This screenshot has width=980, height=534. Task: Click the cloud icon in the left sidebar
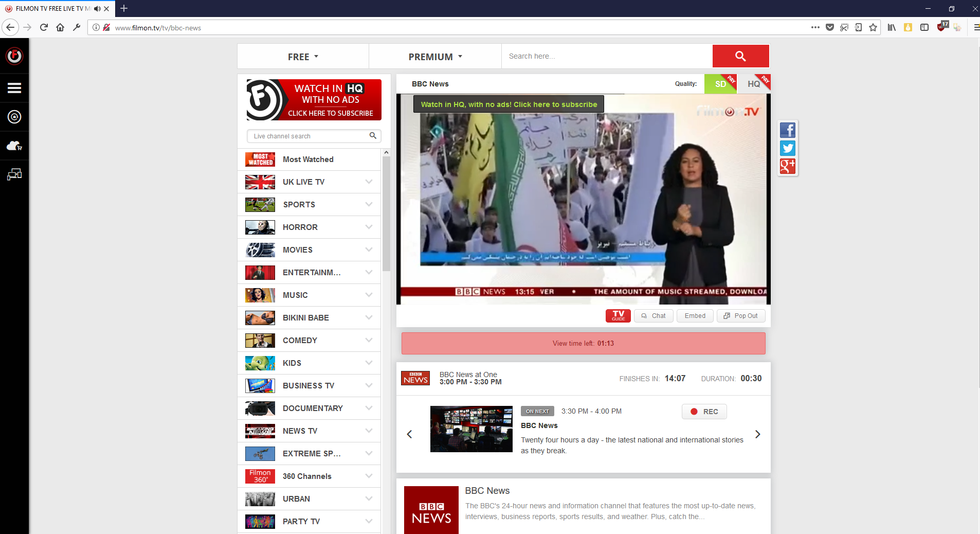point(14,146)
